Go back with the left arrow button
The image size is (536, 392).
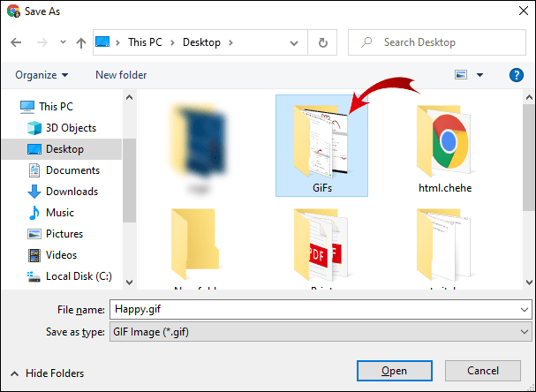[16, 42]
